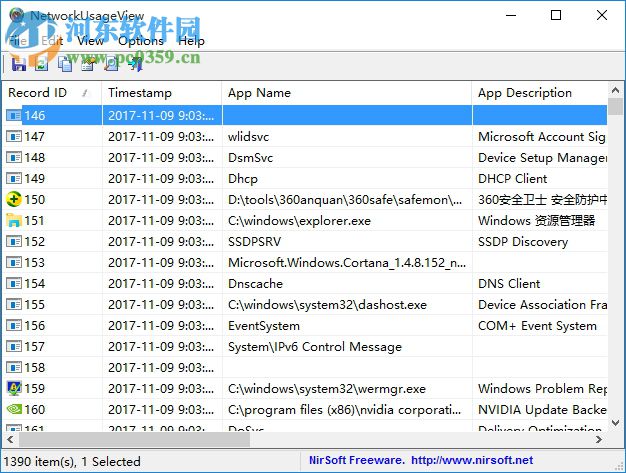The width and height of the screenshot is (626, 473).
Task: Click the Save selected items toolbar icon
Action: [18, 64]
